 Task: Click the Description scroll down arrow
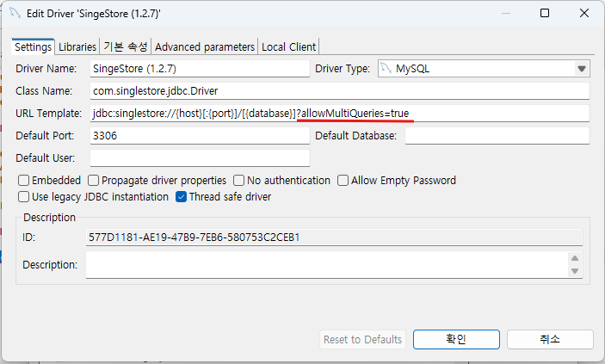[x=575, y=271]
